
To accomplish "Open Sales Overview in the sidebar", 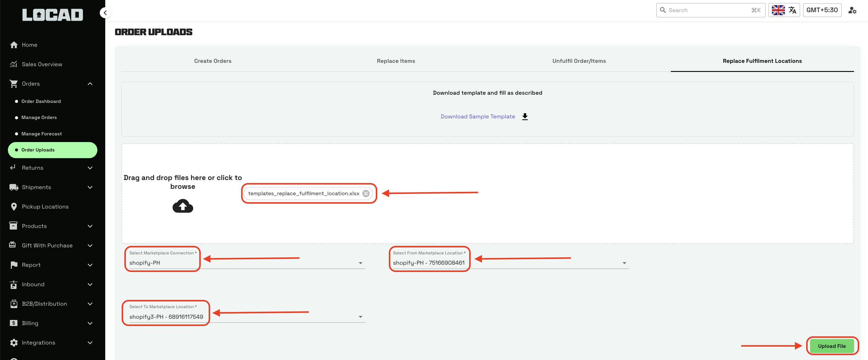I will [42, 64].
